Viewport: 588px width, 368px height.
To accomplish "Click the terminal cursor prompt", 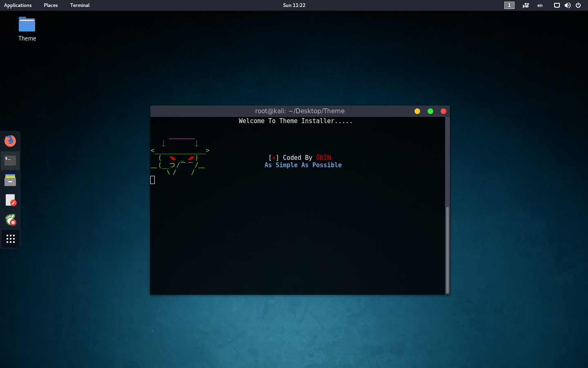I will click(x=153, y=180).
